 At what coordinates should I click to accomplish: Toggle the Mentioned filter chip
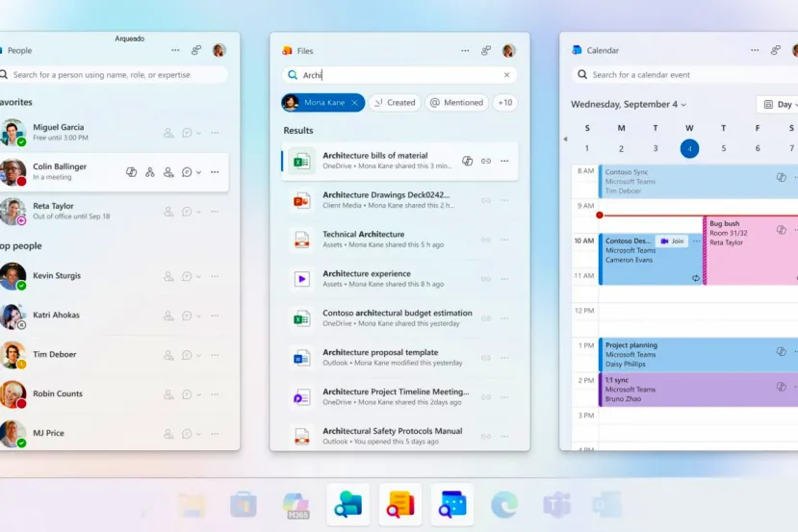pos(456,103)
